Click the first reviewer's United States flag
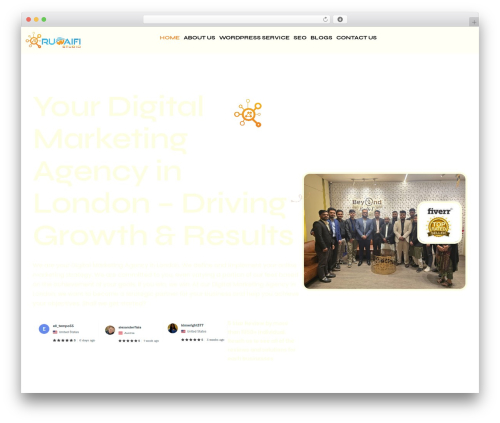The width and height of the screenshot is (500, 423). [55, 332]
